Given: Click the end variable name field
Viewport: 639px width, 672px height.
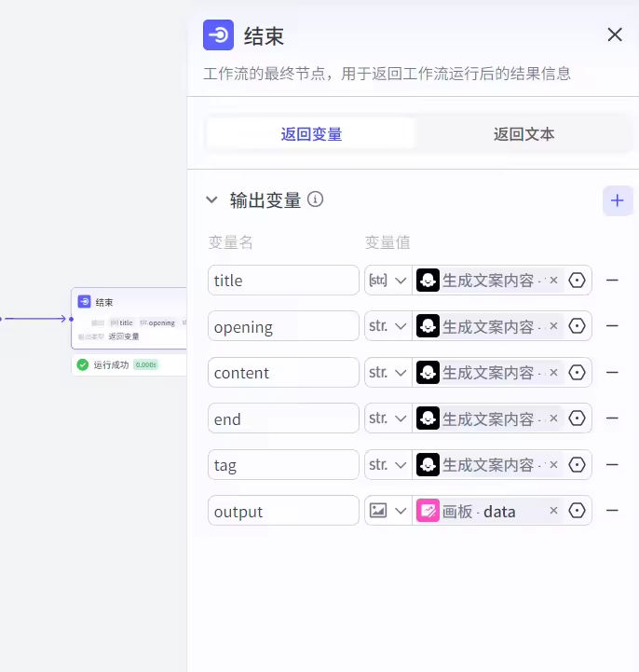Looking at the screenshot, I should pyautogui.click(x=283, y=418).
